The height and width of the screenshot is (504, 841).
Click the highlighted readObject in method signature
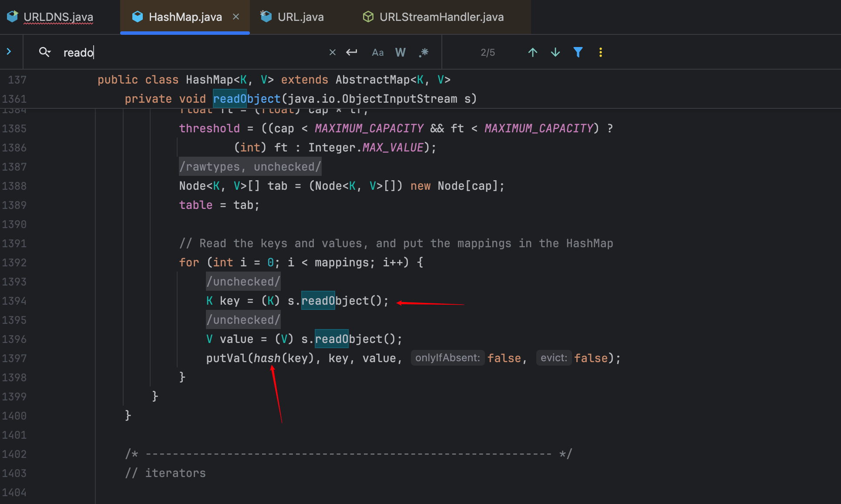(247, 99)
